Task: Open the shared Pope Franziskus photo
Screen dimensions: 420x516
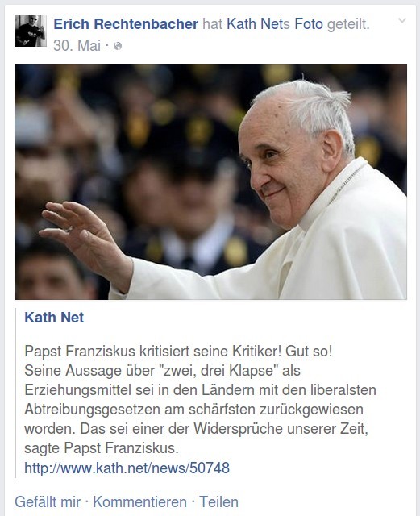Action: tap(210, 182)
